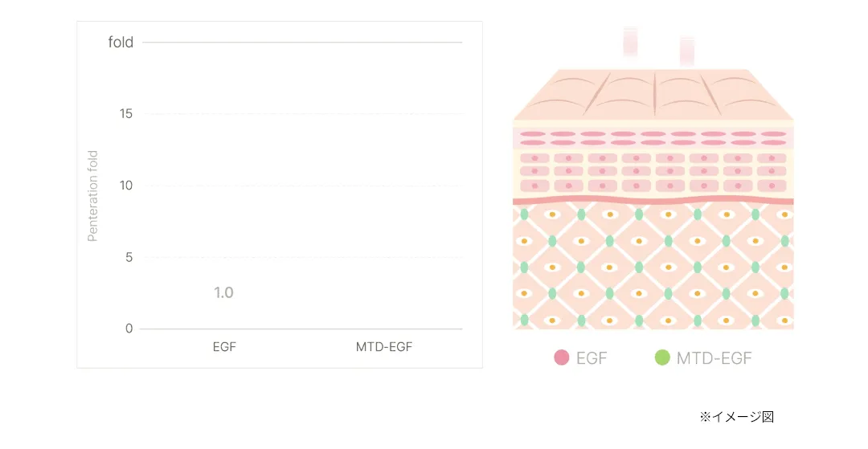This screenshot has width=868, height=449.
Task: Click the 15 tick on y-axis
Action: pyautogui.click(x=126, y=113)
